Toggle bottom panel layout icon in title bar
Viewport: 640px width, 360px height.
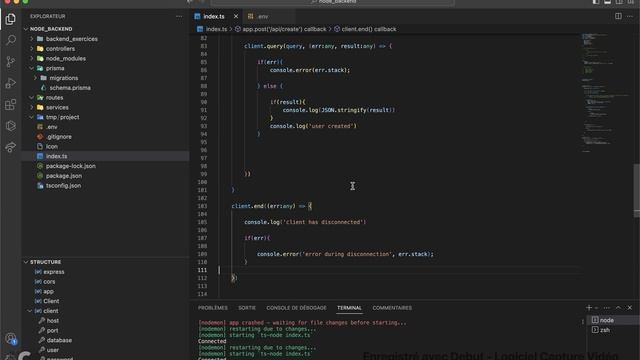607,2
